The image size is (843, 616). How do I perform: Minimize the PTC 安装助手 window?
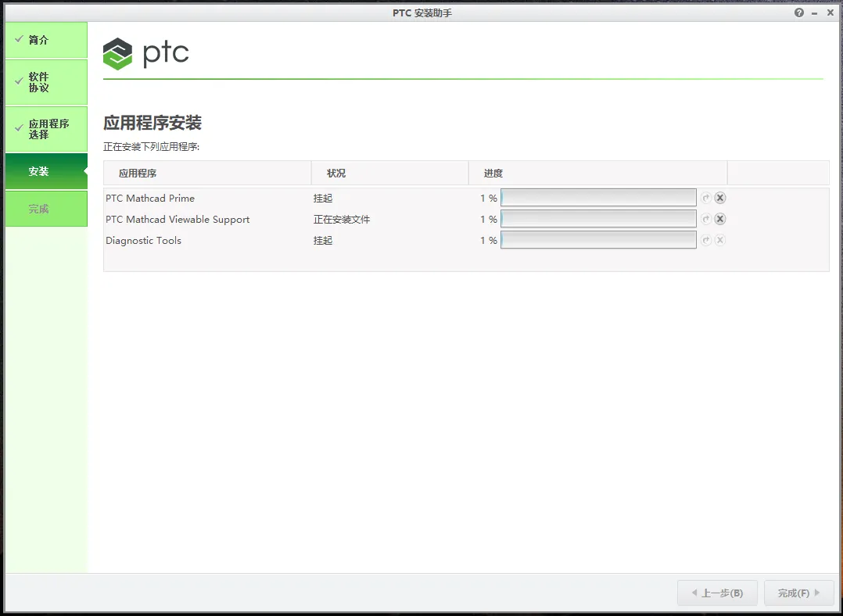[x=815, y=13]
